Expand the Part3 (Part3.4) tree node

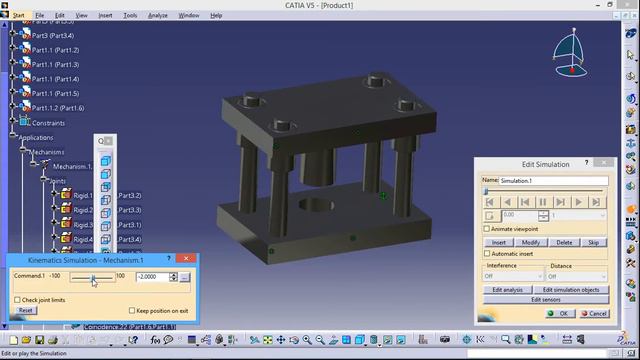pyautogui.click(x=13, y=33)
